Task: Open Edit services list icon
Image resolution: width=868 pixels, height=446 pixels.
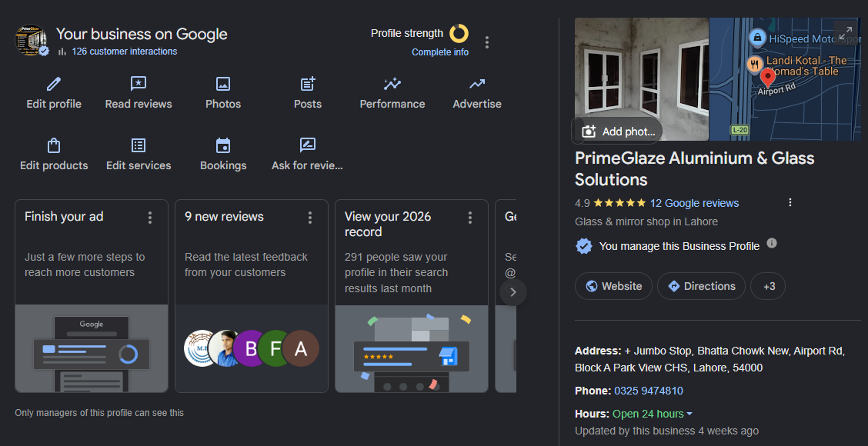Action: 139,145
